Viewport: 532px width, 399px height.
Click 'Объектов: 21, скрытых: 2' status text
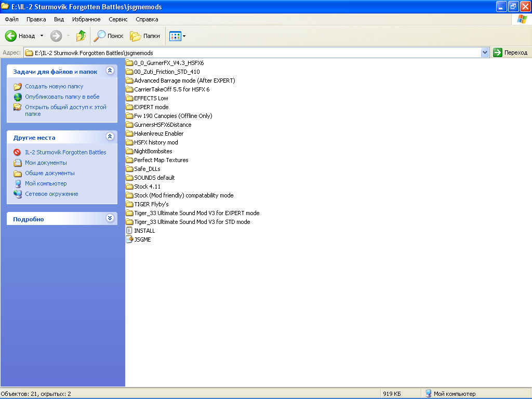(36, 394)
